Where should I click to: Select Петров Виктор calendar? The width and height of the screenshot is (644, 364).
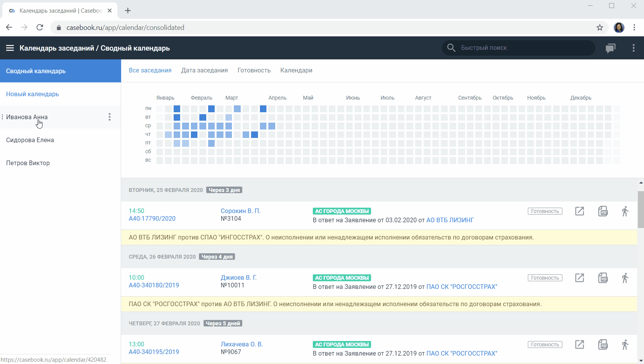pos(61,163)
